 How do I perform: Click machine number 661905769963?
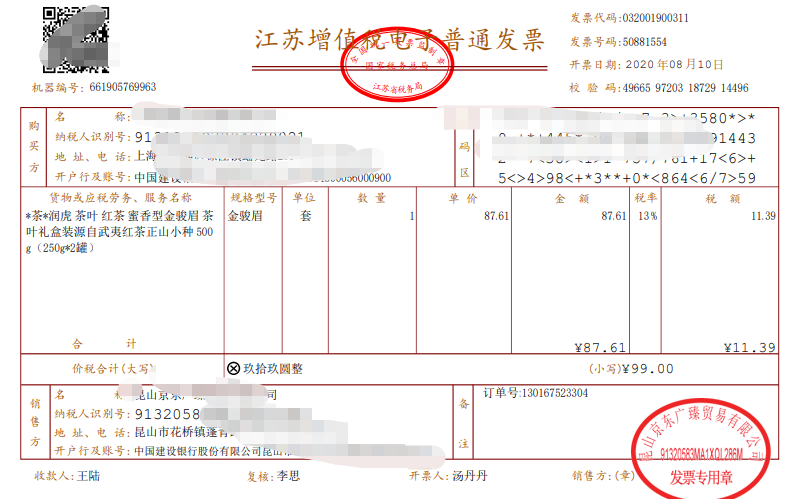[122, 87]
